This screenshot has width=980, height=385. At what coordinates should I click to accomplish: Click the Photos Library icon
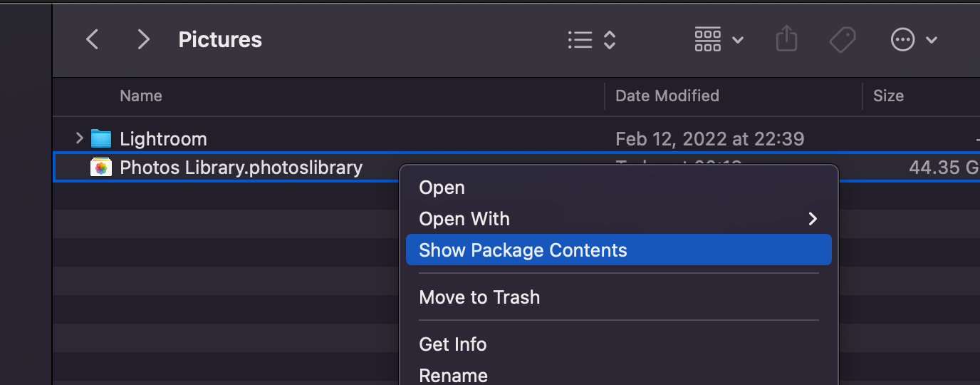point(101,168)
